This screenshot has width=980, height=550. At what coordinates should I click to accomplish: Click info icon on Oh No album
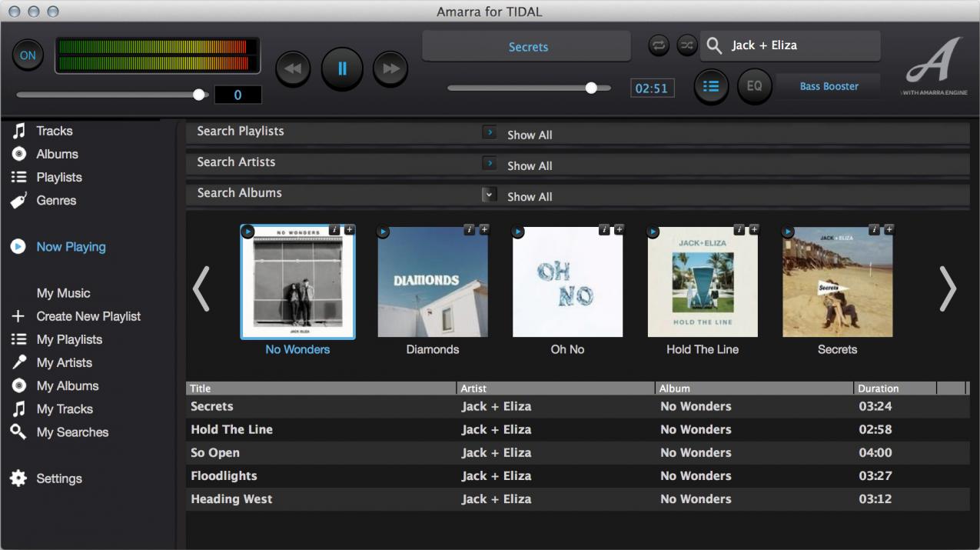click(x=604, y=229)
